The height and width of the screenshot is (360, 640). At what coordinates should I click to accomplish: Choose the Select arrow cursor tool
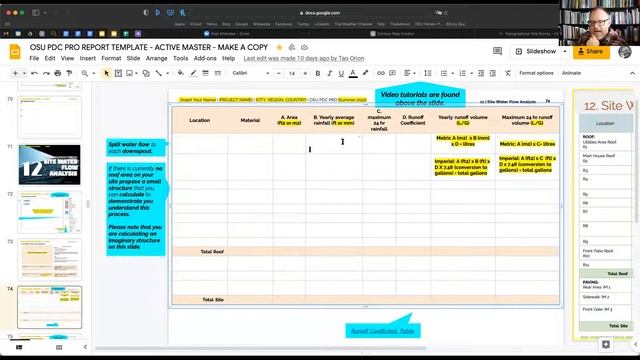(107, 73)
